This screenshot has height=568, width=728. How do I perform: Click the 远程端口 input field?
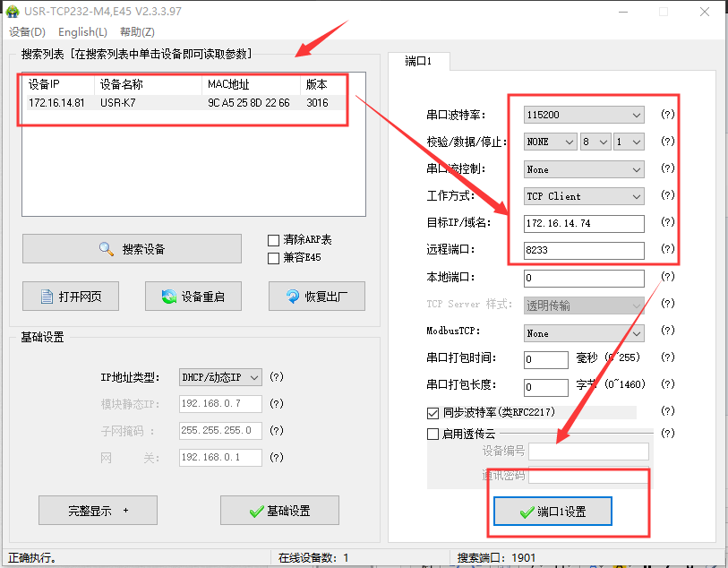(584, 250)
